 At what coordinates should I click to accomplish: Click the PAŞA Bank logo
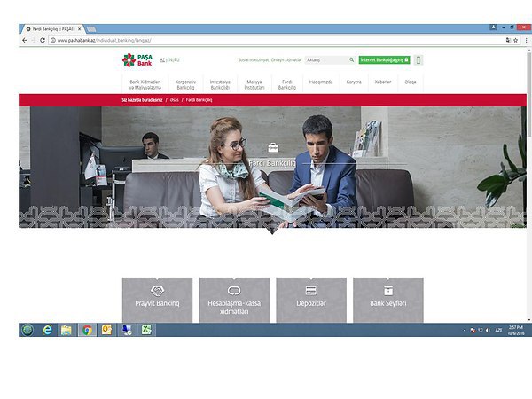click(137, 60)
